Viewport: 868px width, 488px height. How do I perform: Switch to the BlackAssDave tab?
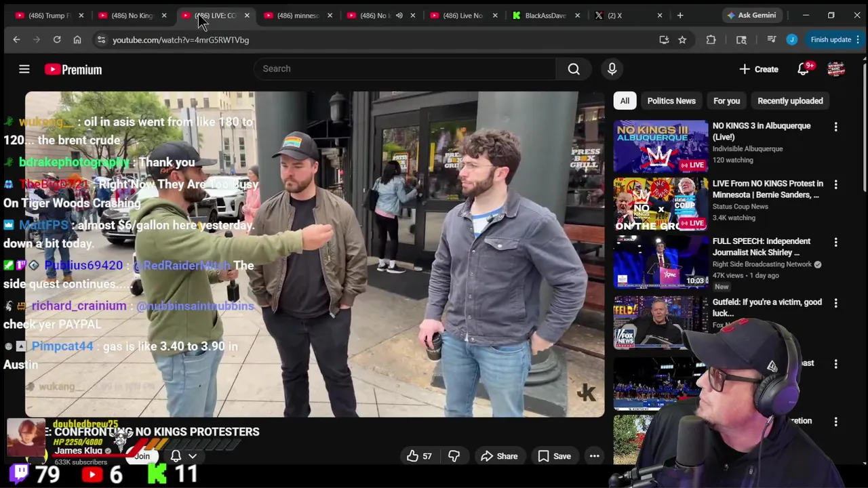pyautogui.click(x=547, y=15)
